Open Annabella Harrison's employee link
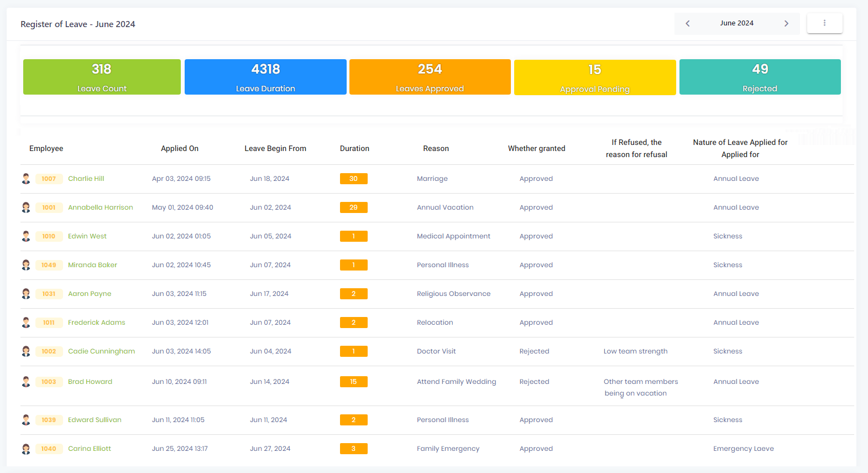Viewport: 868px width, 473px height. click(101, 207)
